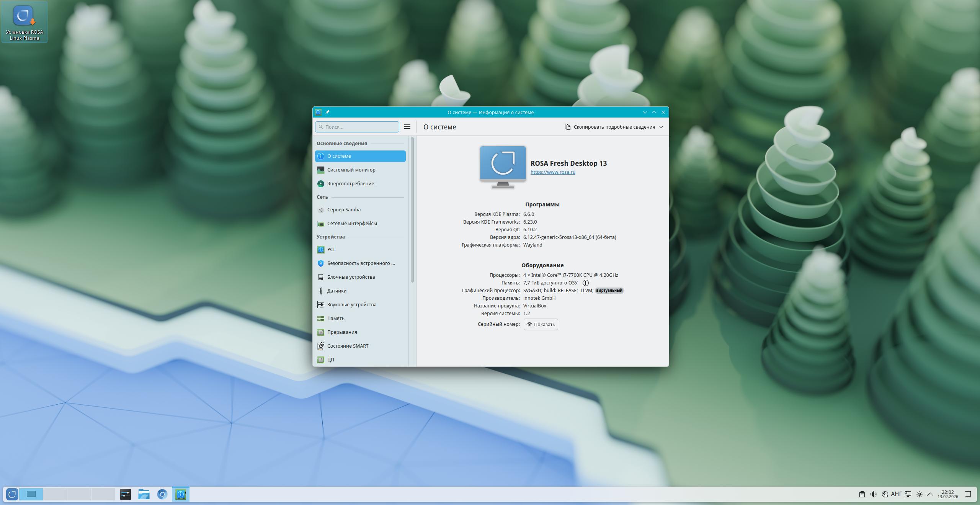Show the serial number with Показать
Image resolution: width=980 pixels, height=505 pixels.
click(541, 324)
